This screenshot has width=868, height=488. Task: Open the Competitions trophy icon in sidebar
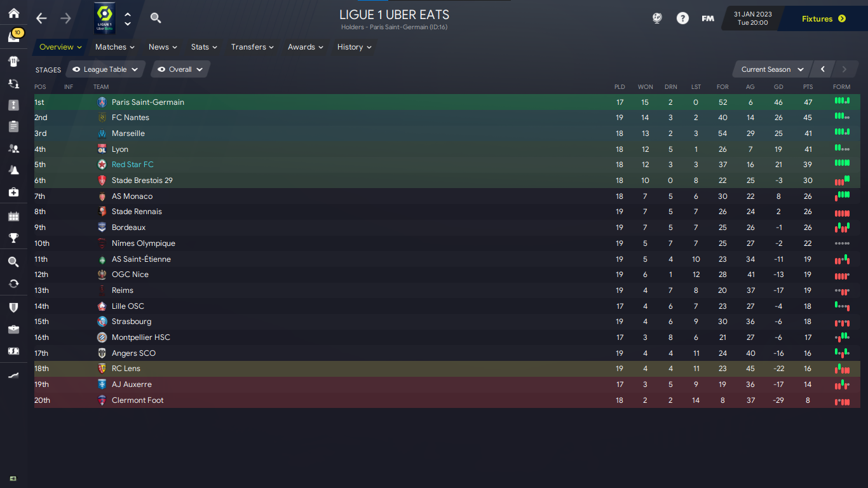point(13,238)
